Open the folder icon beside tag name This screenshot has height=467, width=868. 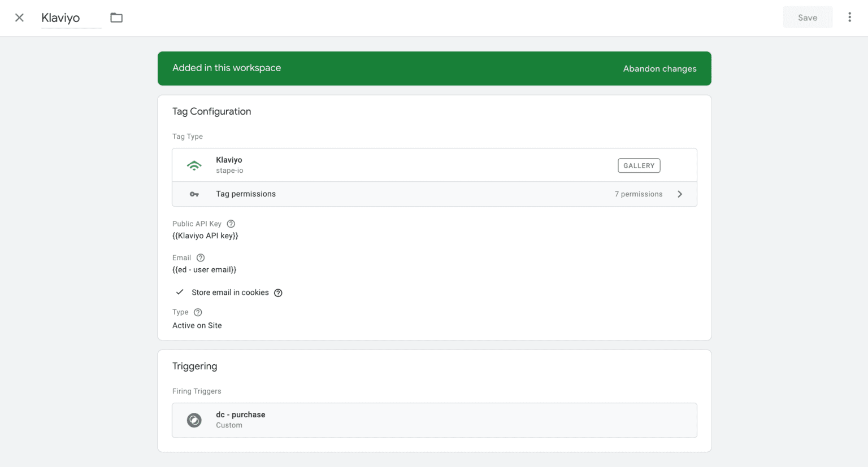[116, 18]
